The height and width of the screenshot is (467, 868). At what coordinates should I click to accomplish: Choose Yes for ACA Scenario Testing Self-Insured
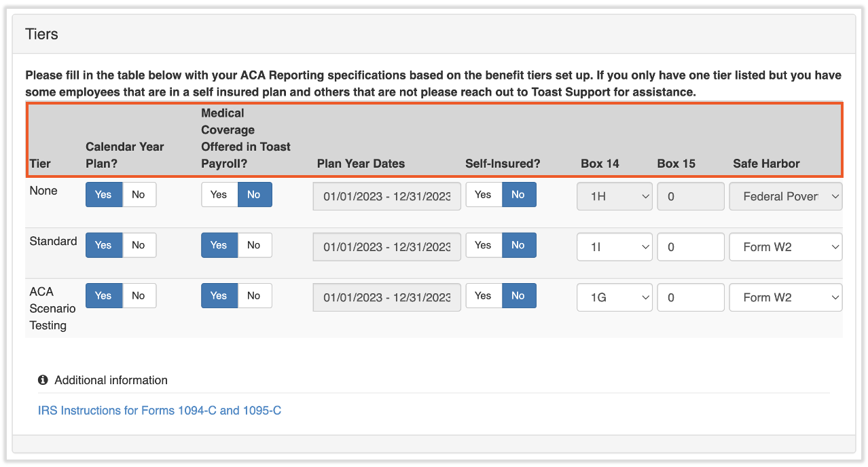coord(483,295)
